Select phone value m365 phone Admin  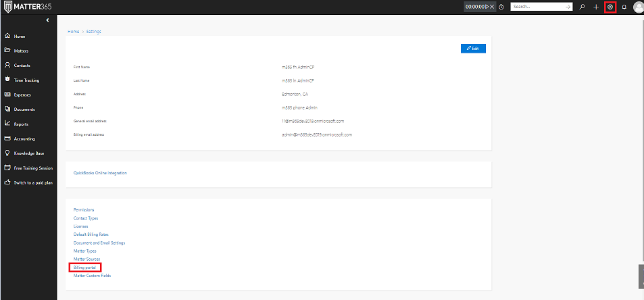click(x=300, y=107)
